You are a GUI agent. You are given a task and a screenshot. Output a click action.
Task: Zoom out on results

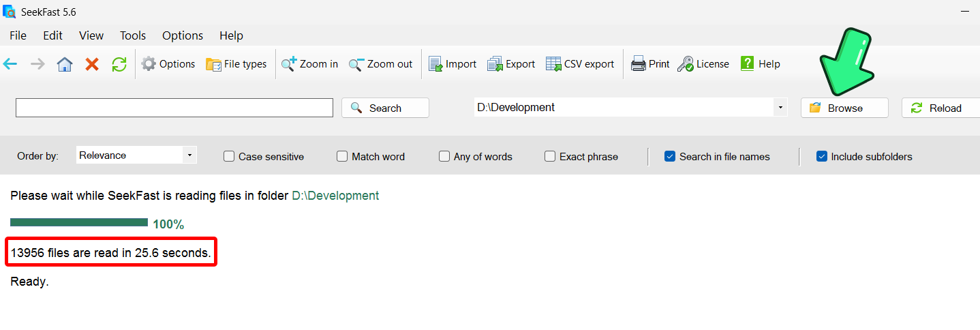click(x=381, y=64)
